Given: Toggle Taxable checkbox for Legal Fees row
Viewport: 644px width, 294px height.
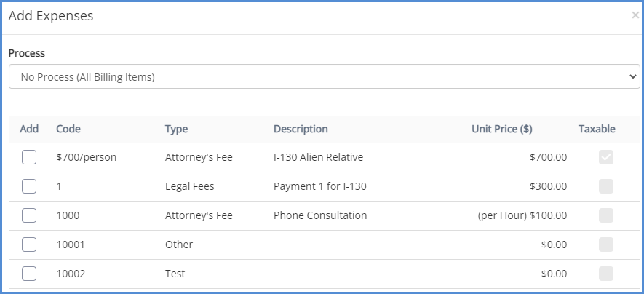Looking at the screenshot, I should 606,186.
